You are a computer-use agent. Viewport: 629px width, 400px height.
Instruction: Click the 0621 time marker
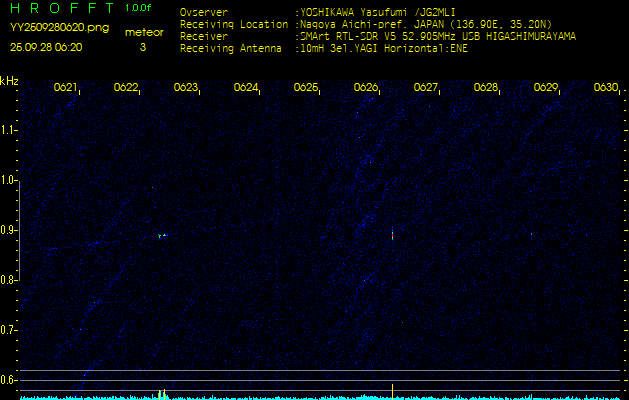(65, 87)
